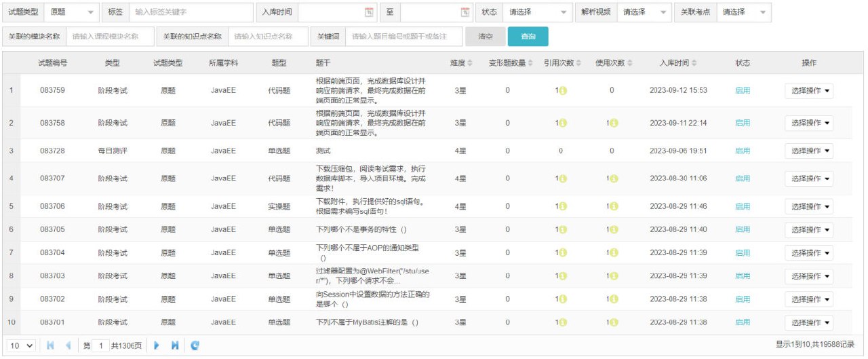Click 启用 status for question 083702
Image resolution: width=868 pixels, height=359 pixels.
point(743,299)
